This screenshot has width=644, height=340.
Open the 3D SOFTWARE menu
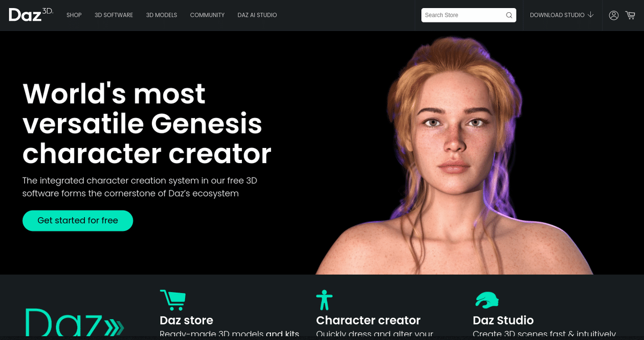[x=114, y=15]
